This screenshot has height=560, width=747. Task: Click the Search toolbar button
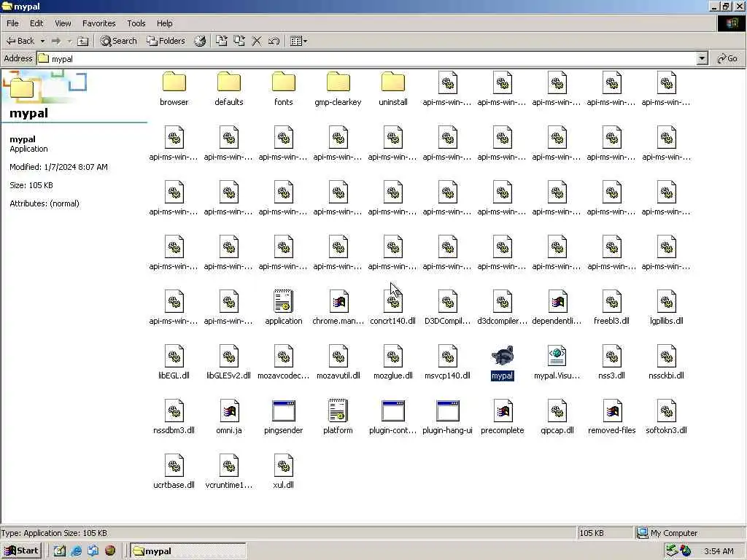(119, 41)
